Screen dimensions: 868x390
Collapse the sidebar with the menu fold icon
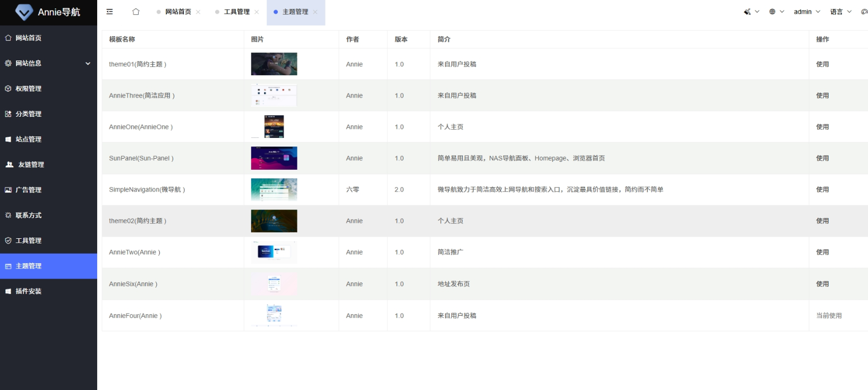(x=109, y=12)
